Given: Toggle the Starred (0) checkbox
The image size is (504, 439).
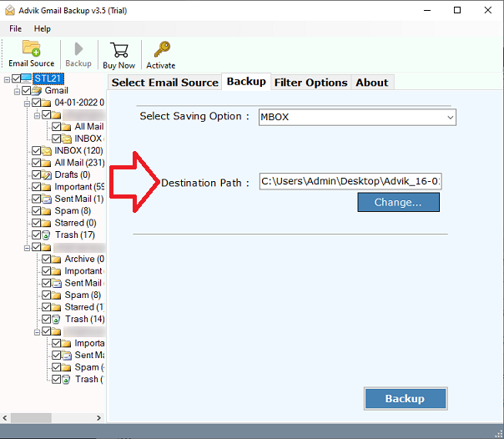Looking at the screenshot, I should coord(37,223).
